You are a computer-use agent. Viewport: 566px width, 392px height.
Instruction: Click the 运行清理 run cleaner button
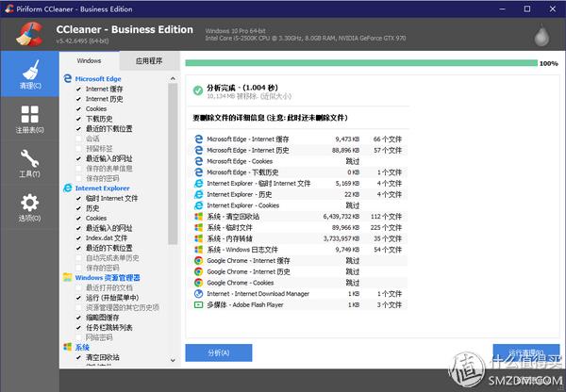pyautogui.click(x=526, y=352)
